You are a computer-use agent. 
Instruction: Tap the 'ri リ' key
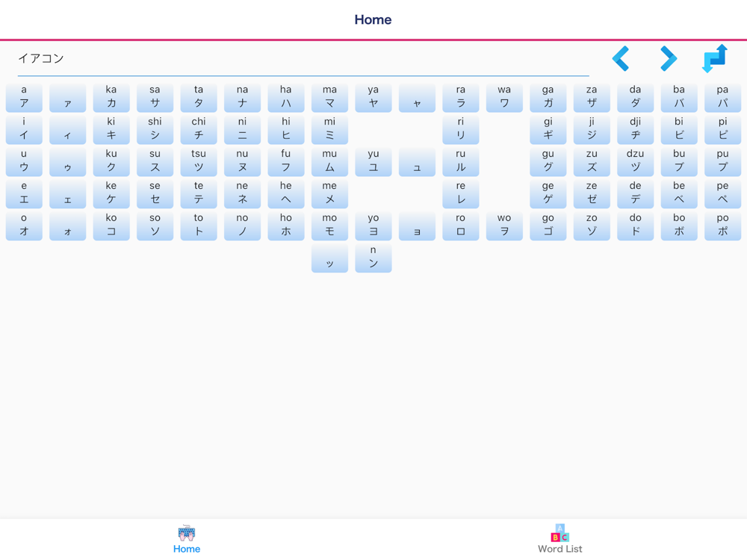coord(461,129)
